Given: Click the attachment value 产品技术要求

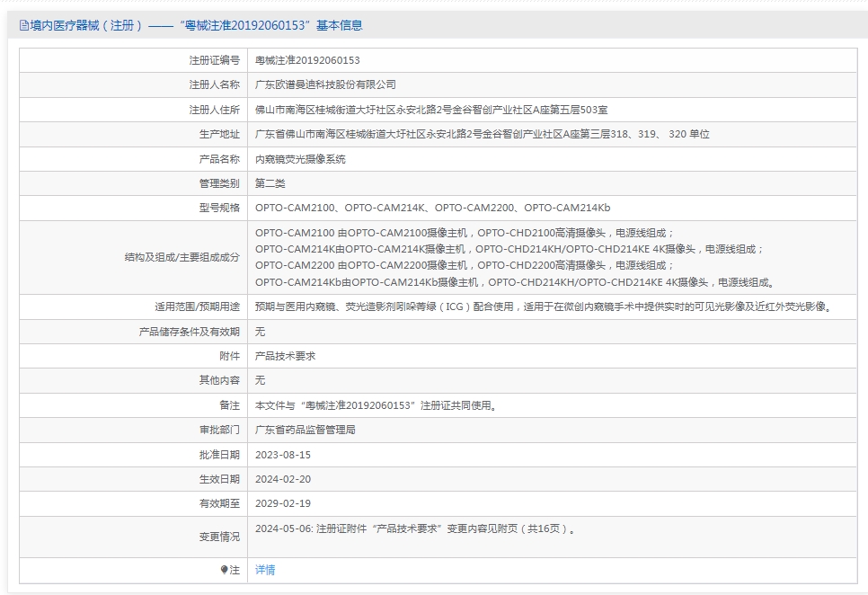Looking at the screenshot, I should tap(285, 356).
